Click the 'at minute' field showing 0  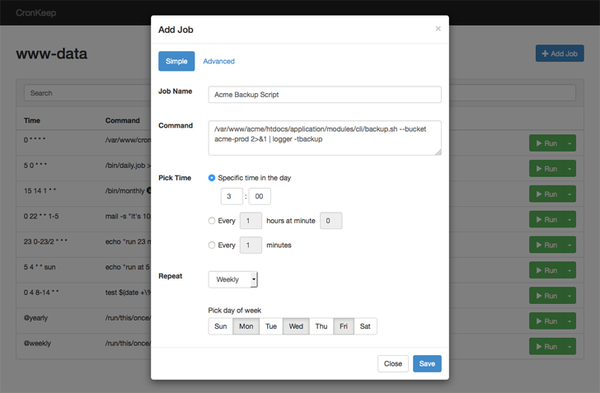point(331,221)
